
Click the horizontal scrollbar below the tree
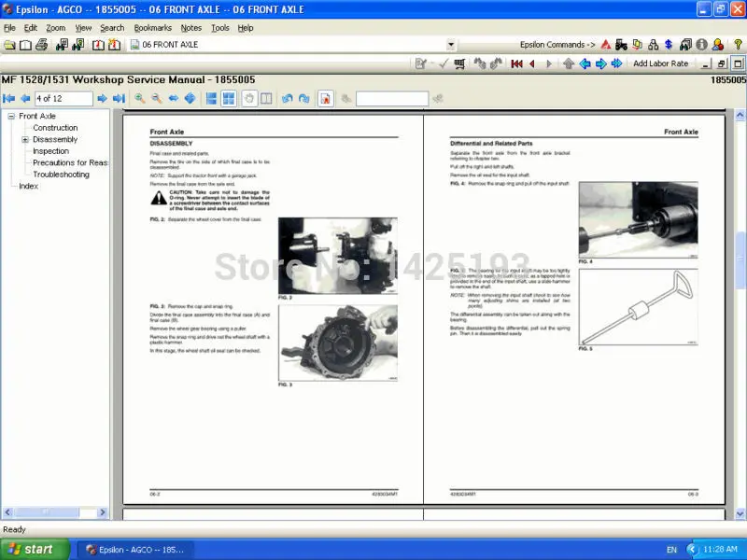pos(56,511)
